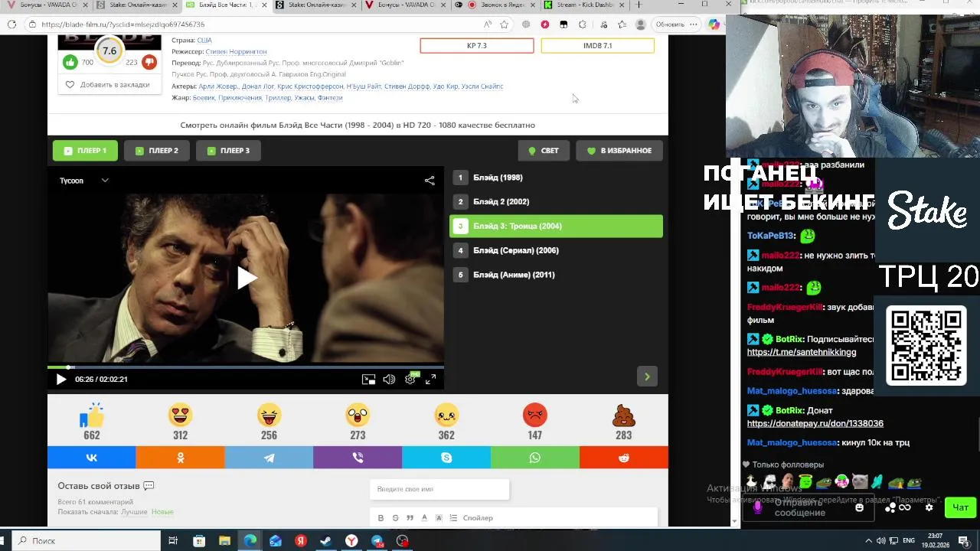The height and width of the screenshot is (551, 980).
Task: Insert quote in comment editor
Action: pyautogui.click(x=410, y=518)
